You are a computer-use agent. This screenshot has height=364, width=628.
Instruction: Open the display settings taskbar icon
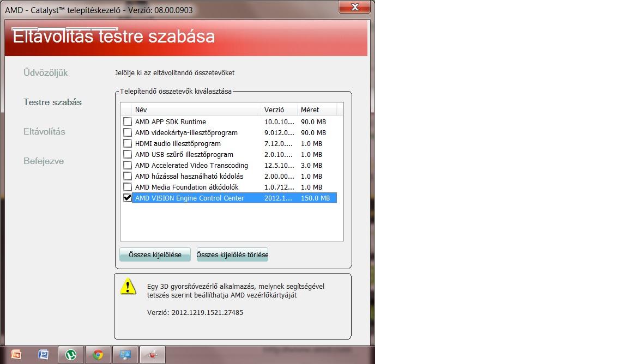click(x=125, y=355)
